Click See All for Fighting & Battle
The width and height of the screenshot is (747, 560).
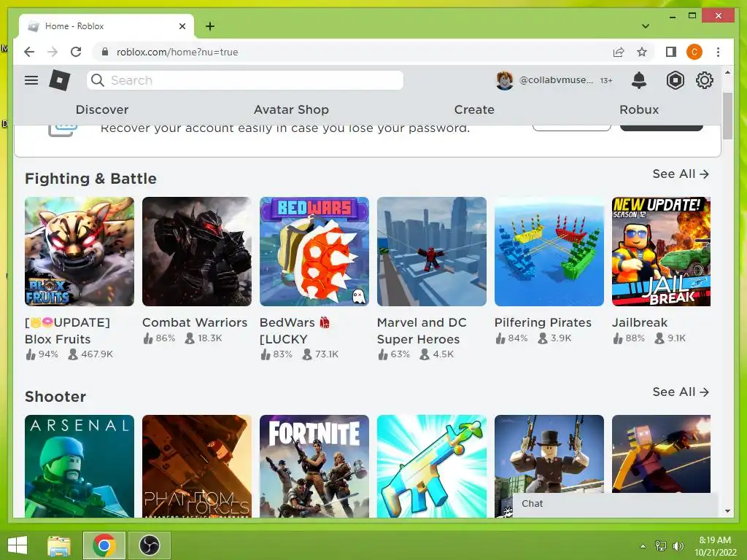point(681,174)
